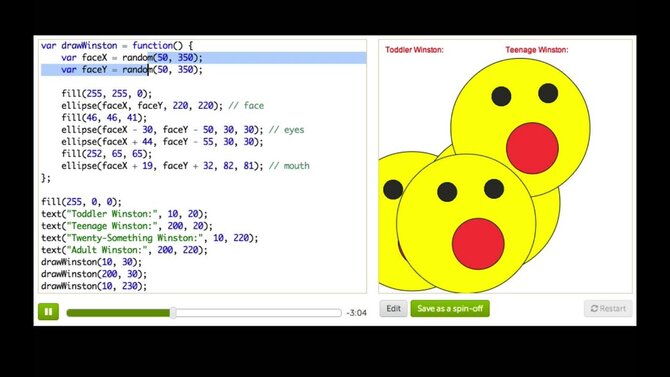
Task: Seek in the played green part of the progress bar
Action: tap(118, 313)
